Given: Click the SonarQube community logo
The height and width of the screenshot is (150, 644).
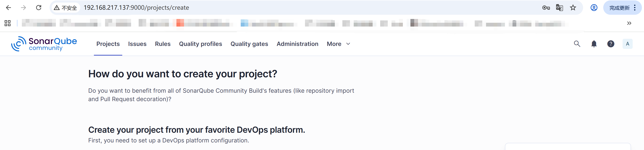Looking at the screenshot, I should coord(44,44).
